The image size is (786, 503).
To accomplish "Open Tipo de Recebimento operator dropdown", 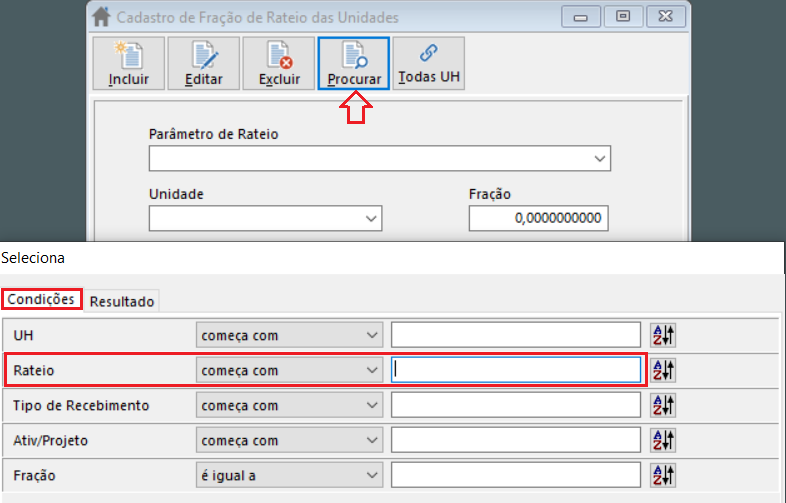I will tap(289, 405).
